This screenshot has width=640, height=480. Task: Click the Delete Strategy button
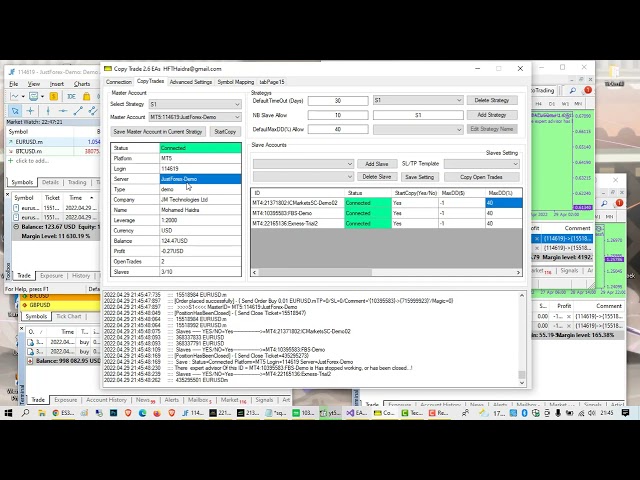(492, 100)
